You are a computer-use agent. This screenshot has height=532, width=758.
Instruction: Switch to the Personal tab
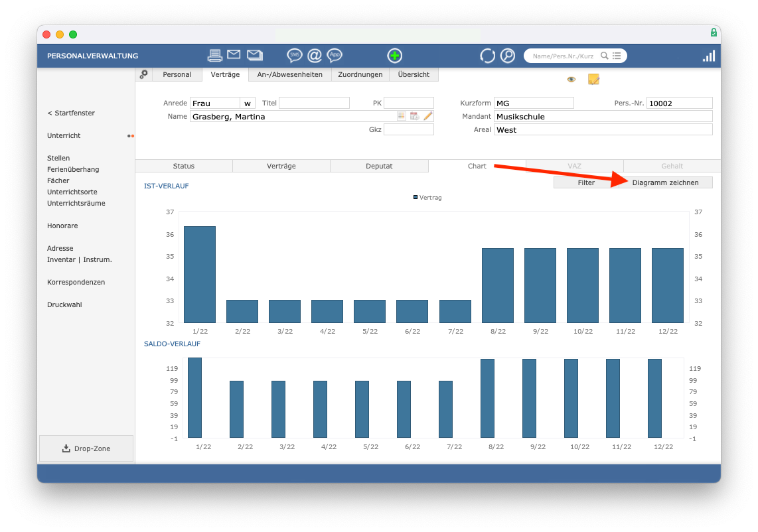point(177,74)
